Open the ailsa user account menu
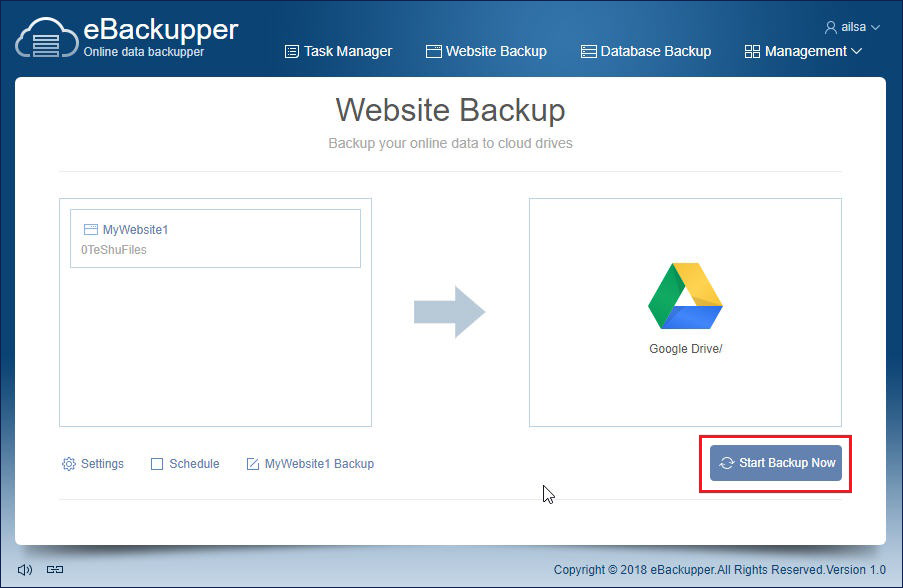Viewport: 903px width, 588px height. pyautogui.click(x=852, y=27)
